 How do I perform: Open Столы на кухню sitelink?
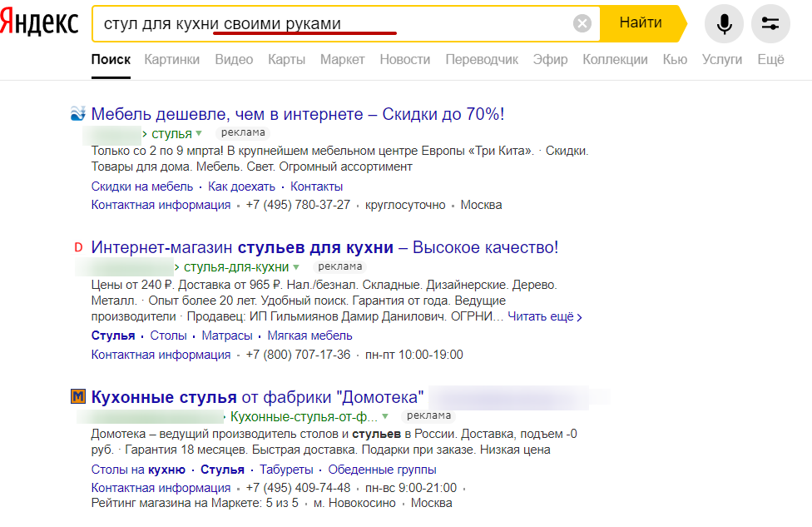138,470
